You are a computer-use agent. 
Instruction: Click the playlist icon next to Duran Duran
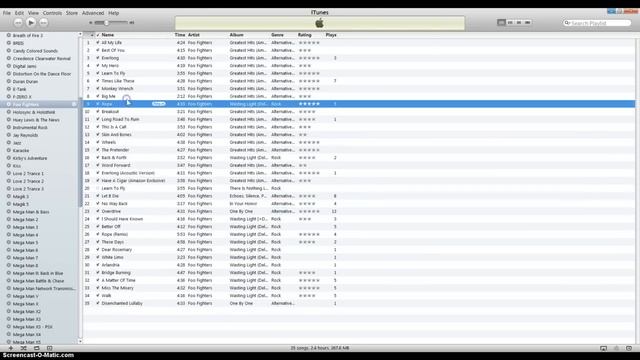pos(9,81)
